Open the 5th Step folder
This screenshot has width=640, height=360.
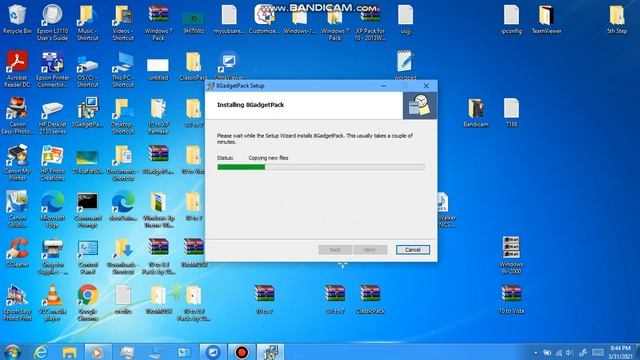pos(617,19)
